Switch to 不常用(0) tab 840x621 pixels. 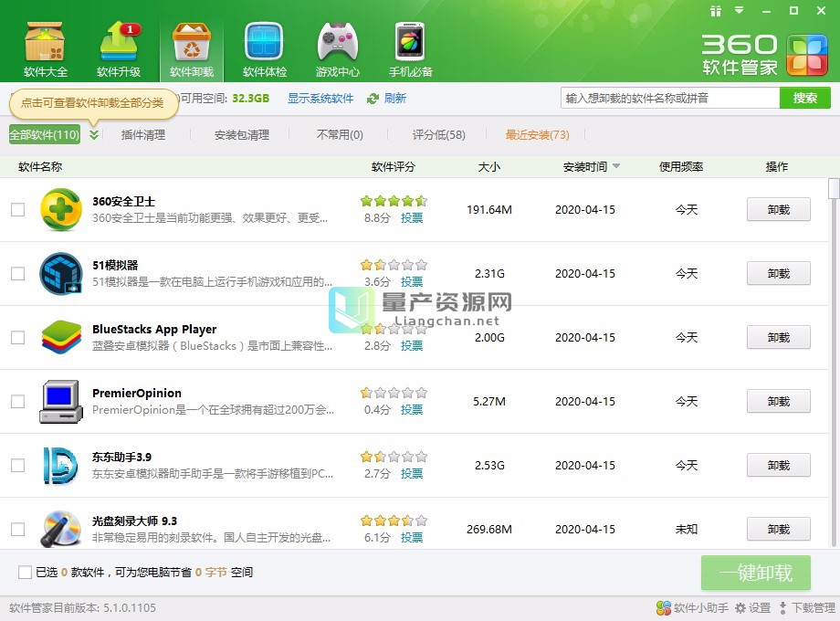coord(340,134)
